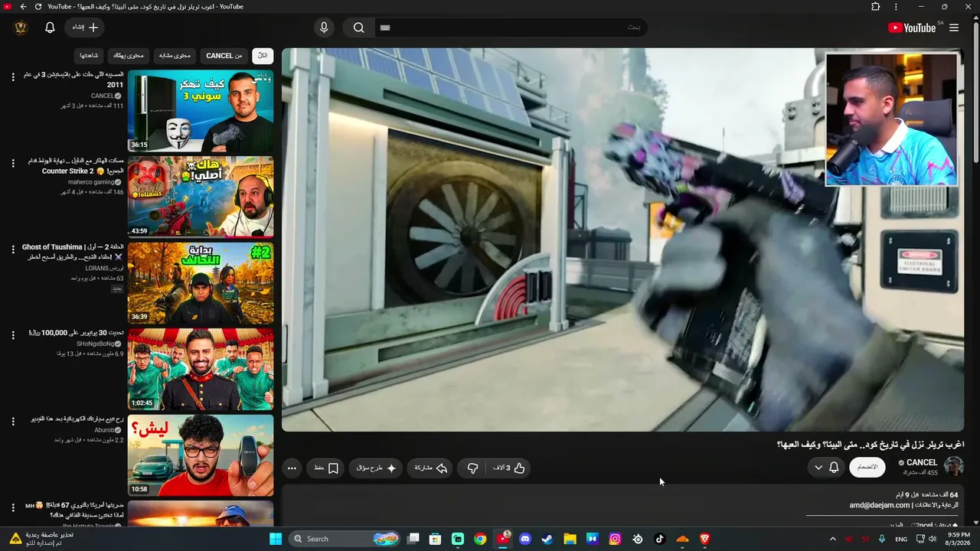Open options menu for Counter Strike 2 video

pos(13,163)
